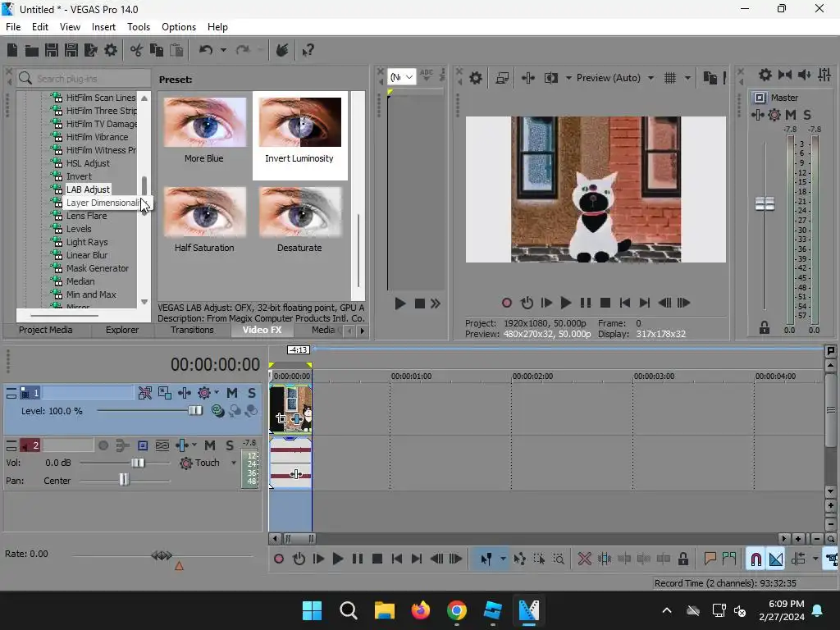The height and width of the screenshot is (630, 840).
Task: Mute the Master bus with M
Action: click(x=791, y=115)
